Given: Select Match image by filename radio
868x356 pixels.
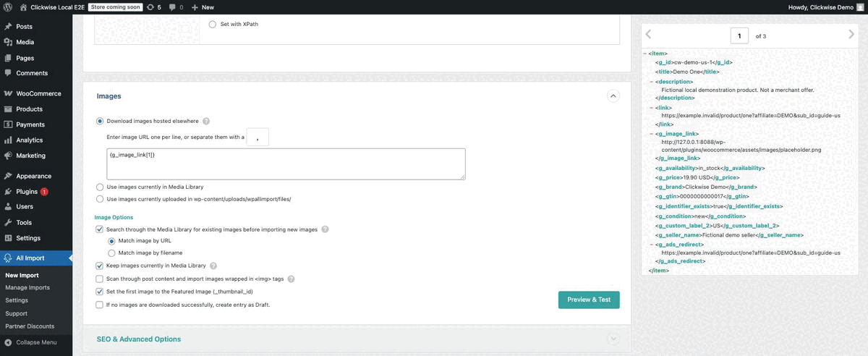Looking at the screenshot, I should coord(111,253).
